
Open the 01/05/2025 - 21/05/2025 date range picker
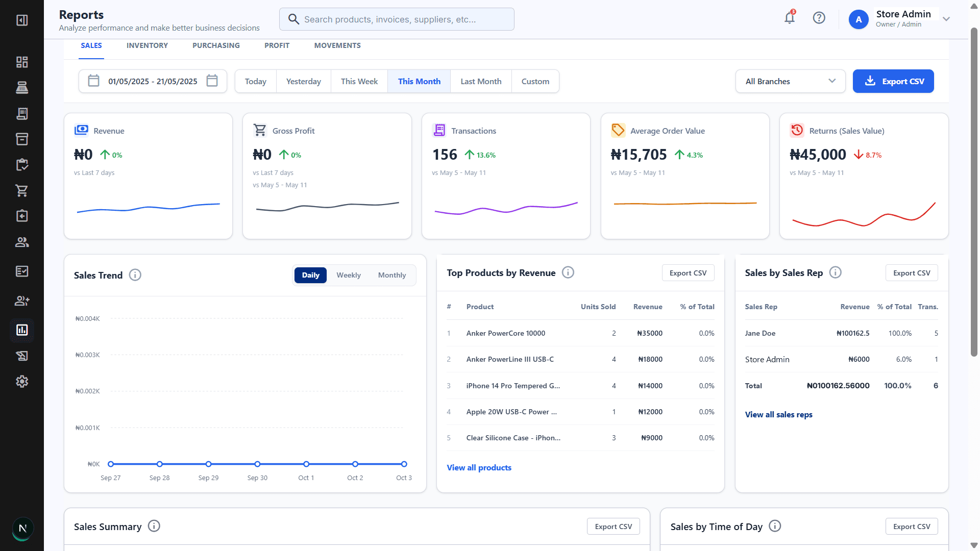(153, 81)
